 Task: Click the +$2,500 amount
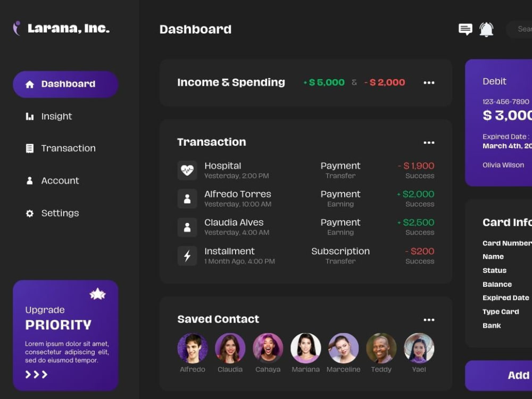point(415,222)
